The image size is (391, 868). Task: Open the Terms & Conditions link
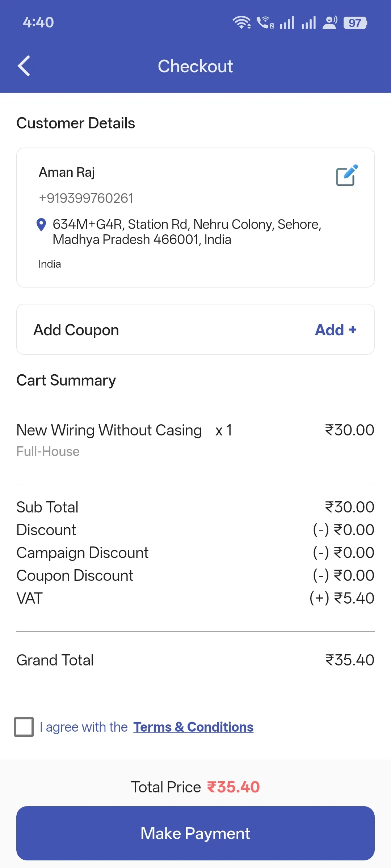pos(193,727)
